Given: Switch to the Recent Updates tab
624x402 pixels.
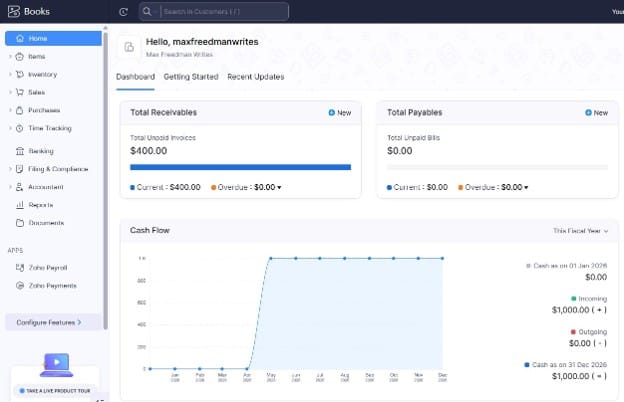Looking at the screenshot, I should pos(255,77).
